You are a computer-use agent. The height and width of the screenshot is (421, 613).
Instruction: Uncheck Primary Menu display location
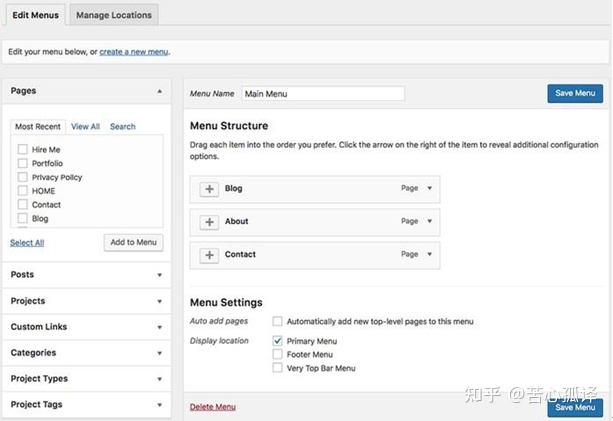click(x=278, y=341)
